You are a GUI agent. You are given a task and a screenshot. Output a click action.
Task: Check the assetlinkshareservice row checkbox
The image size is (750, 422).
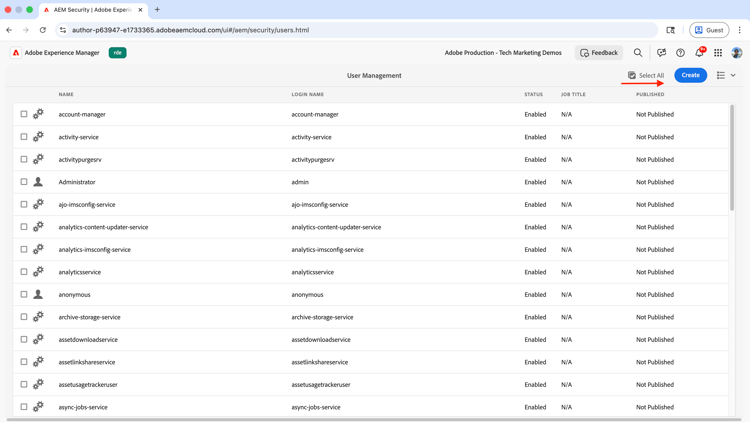tap(24, 361)
